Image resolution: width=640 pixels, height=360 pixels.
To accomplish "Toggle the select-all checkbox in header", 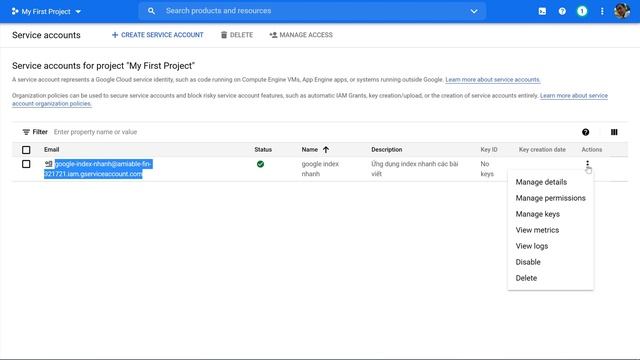I will pos(26,150).
